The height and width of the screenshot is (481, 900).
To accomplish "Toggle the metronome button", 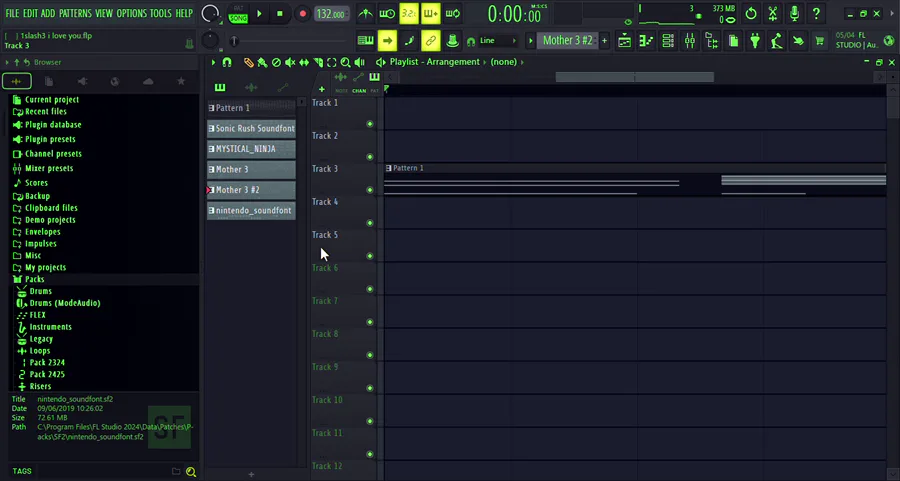I will point(365,13).
